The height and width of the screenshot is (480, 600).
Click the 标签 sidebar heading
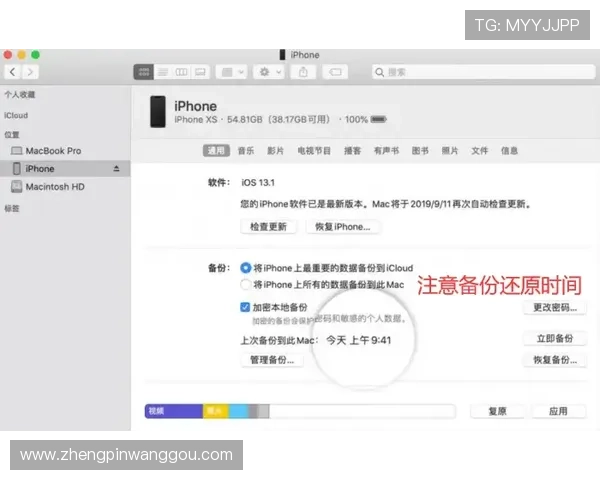pyautogui.click(x=12, y=209)
